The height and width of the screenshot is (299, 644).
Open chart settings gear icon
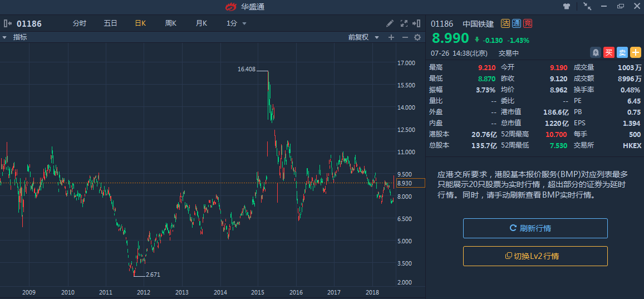coord(417,37)
